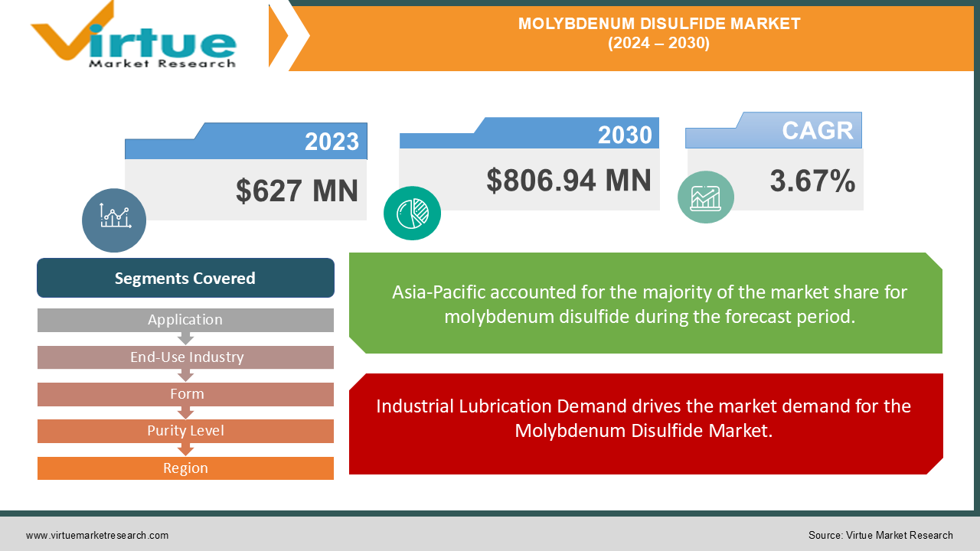
Task: Select the Application segment bar
Action: point(185,320)
